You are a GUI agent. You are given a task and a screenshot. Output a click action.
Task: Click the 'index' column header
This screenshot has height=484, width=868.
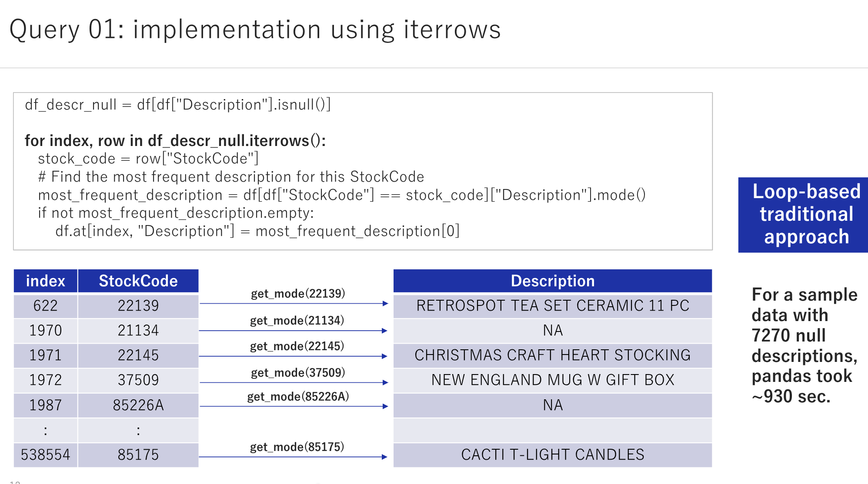[x=45, y=281]
